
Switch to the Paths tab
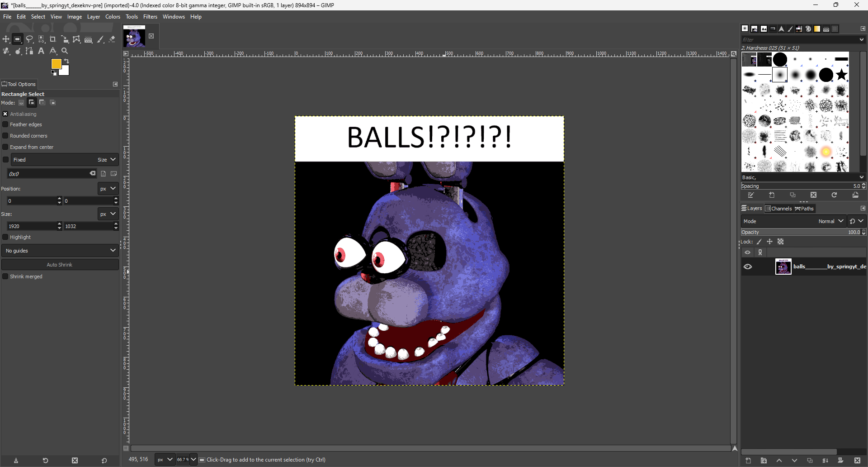[804, 209]
